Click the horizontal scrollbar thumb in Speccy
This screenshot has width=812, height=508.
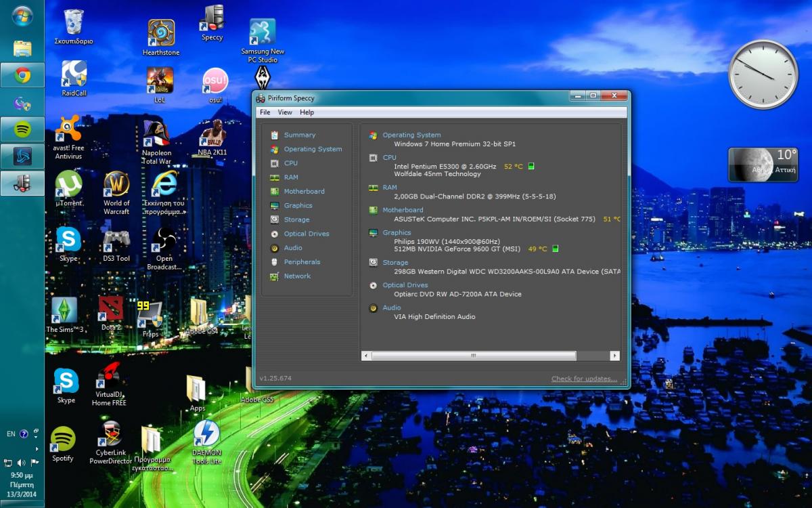click(474, 356)
